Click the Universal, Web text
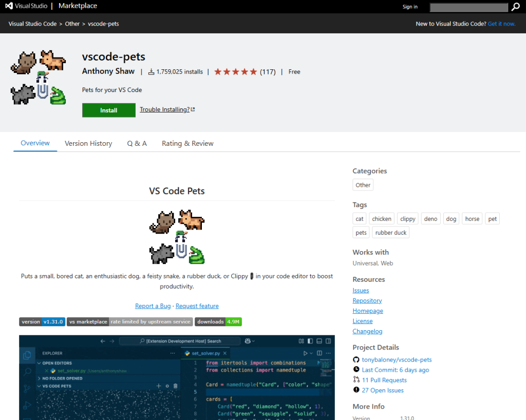The width and height of the screenshot is (526, 420). (373, 263)
